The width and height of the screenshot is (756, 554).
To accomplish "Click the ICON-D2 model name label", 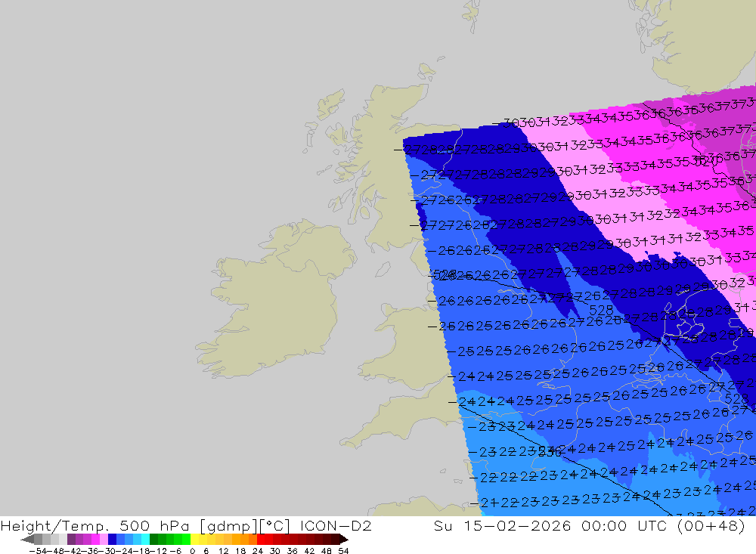I will point(336,525).
